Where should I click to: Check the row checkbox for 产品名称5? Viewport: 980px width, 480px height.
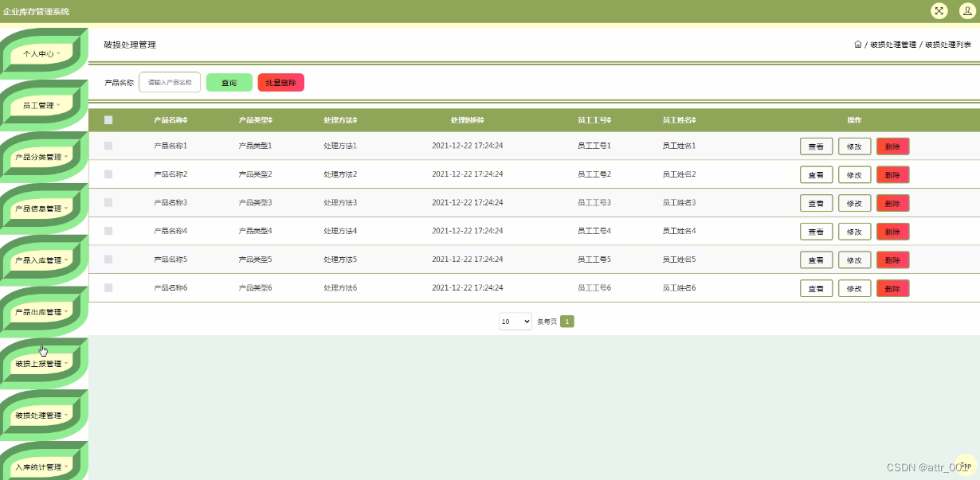tap(108, 260)
